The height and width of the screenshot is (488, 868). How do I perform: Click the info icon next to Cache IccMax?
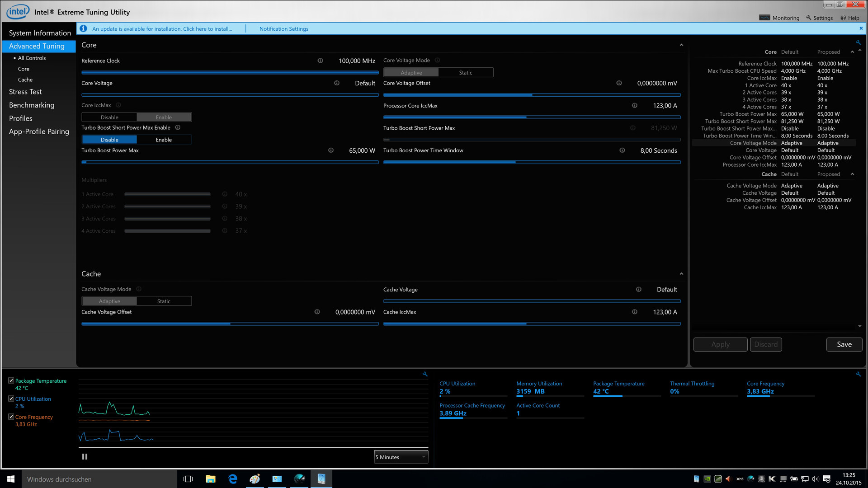634,312
